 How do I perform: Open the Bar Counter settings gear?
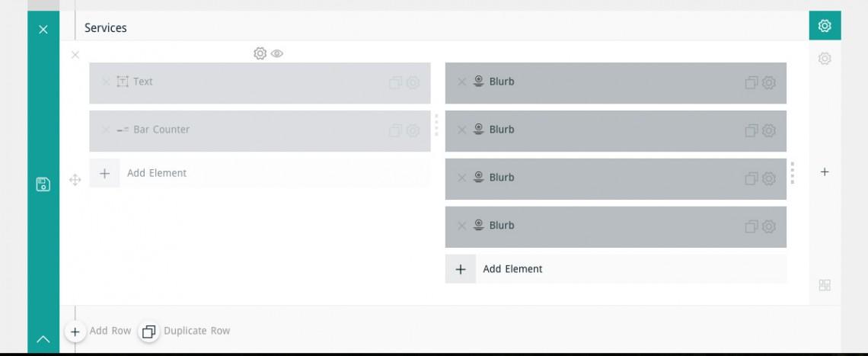[x=413, y=131]
